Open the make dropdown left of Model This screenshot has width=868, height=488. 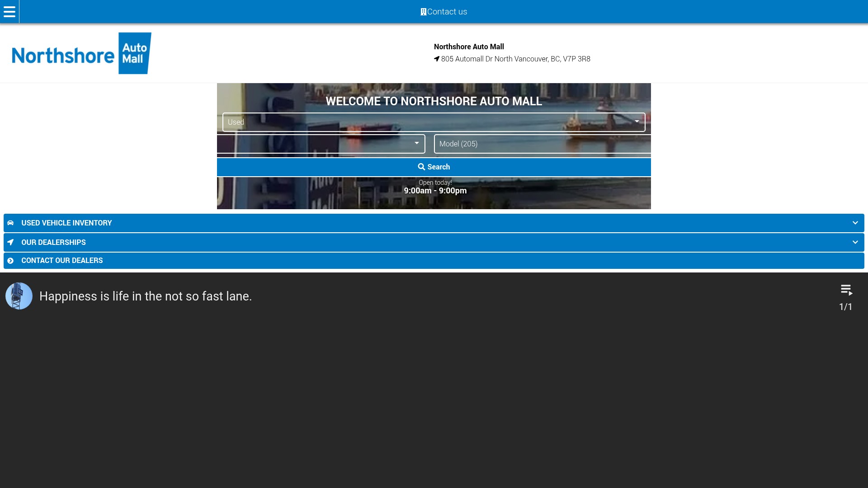[321, 144]
